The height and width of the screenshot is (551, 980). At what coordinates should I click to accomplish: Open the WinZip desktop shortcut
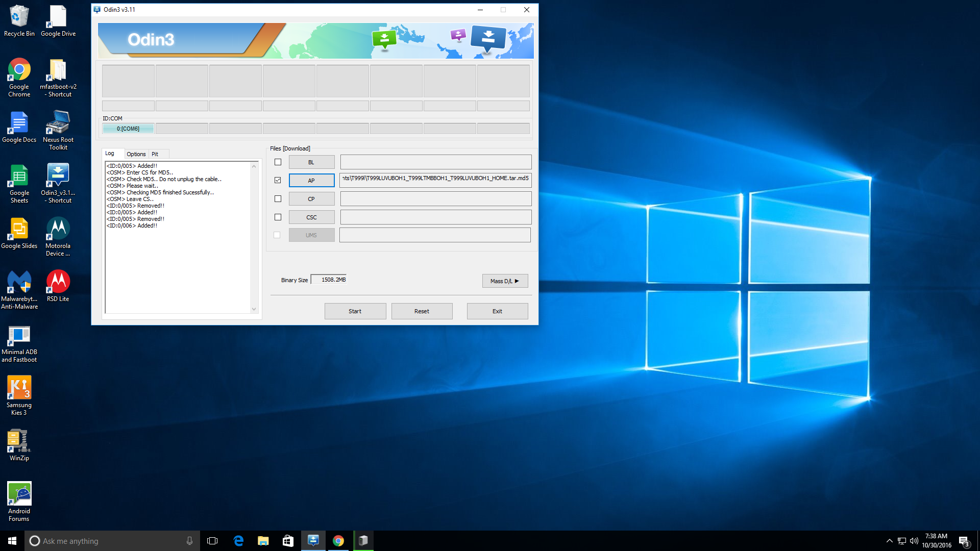[x=19, y=445]
